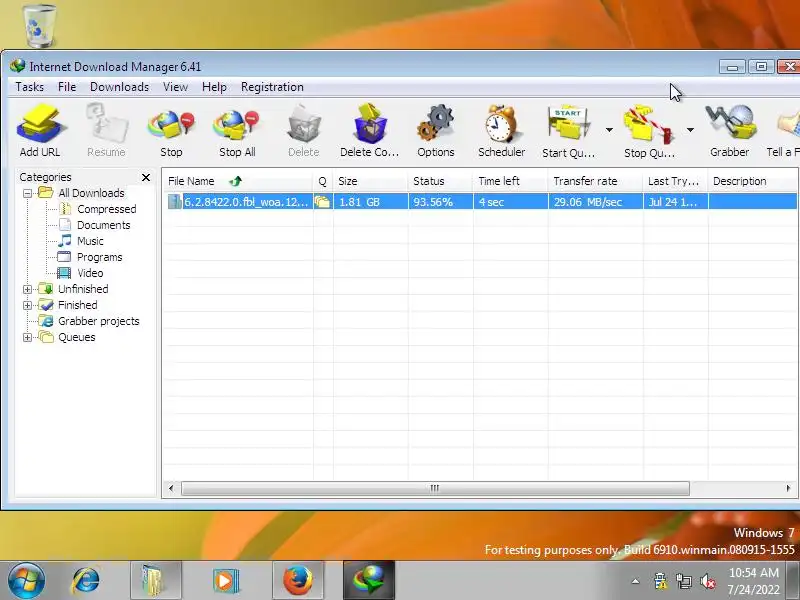The width and height of the screenshot is (800, 600).
Task: Expand the Finished category
Action: point(28,305)
